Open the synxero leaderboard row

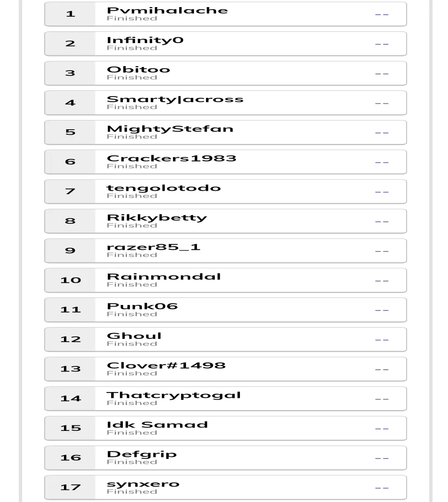226,487
